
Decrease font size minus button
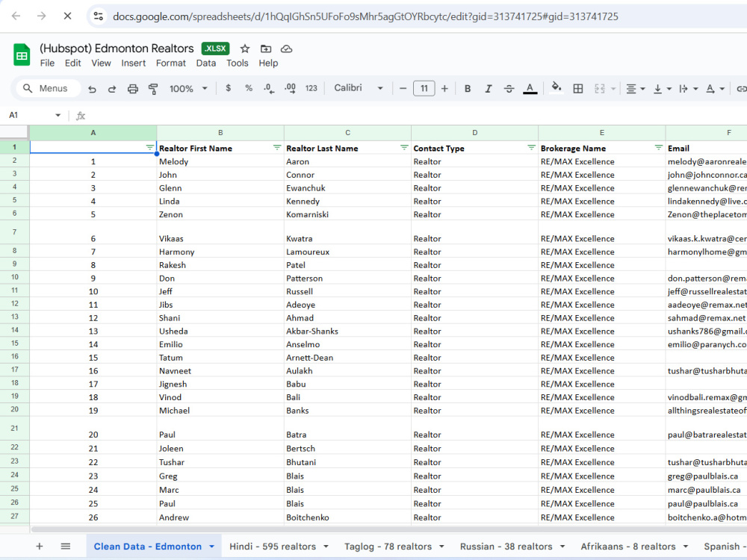[x=403, y=89]
